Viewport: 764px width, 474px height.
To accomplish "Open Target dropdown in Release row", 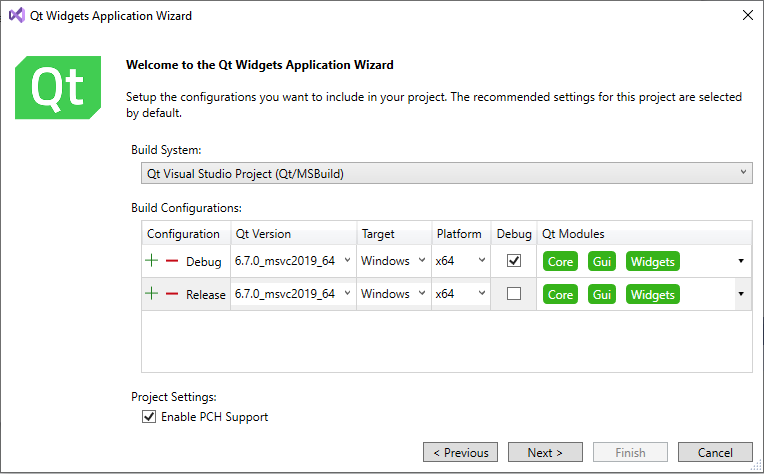I will (x=394, y=294).
